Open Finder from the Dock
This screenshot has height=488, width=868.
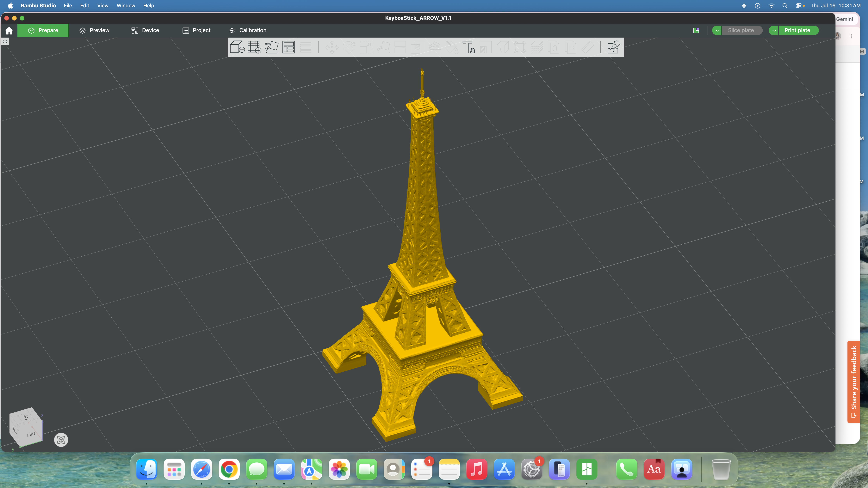(x=147, y=469)
